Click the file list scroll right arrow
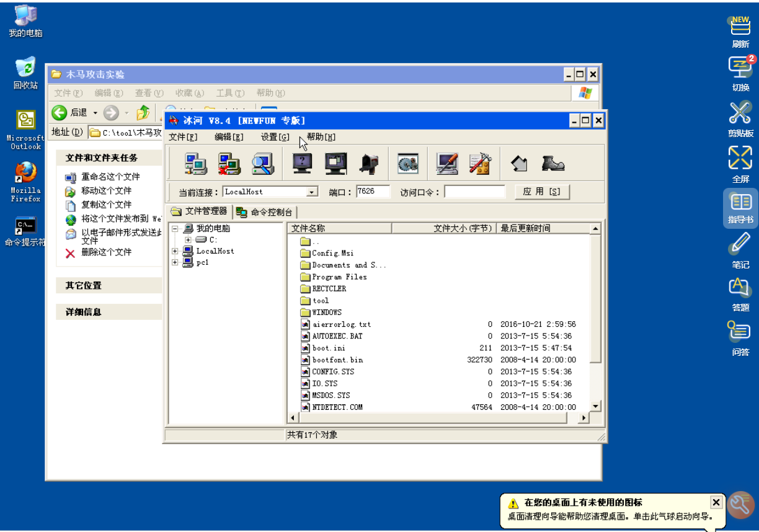 coord(584,419)
